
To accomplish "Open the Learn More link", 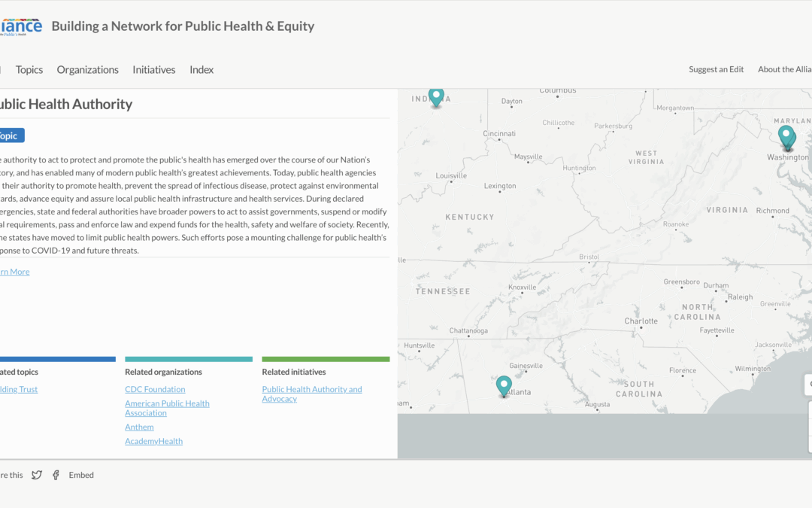I will [14, 271].
